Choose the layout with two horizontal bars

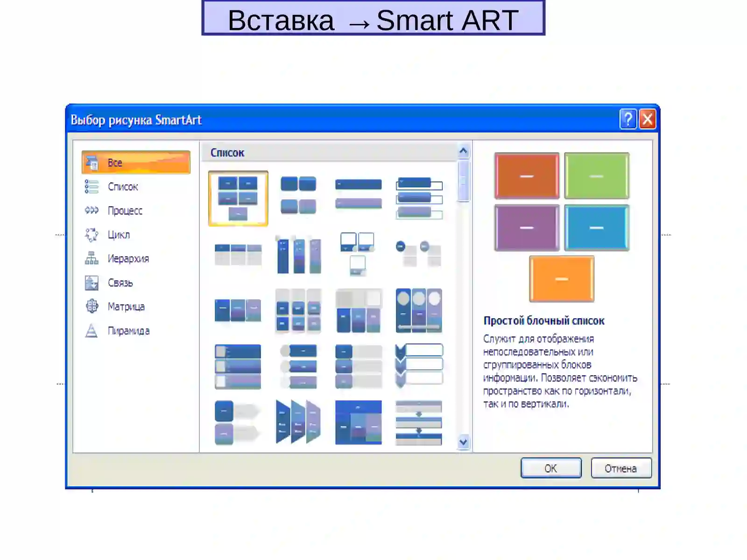pyautogui.click(x=359, y=194)
